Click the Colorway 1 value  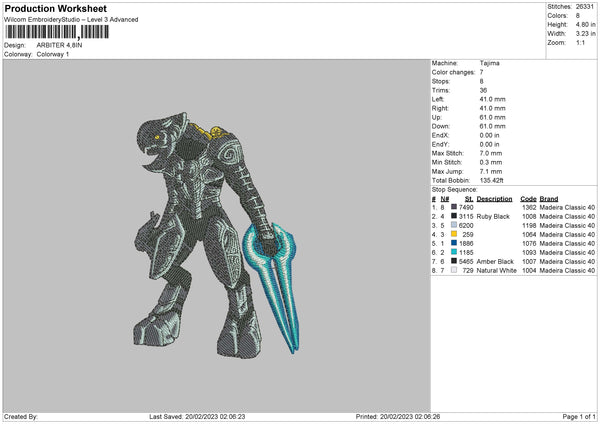pyautogui.click(x=53, y=54)
